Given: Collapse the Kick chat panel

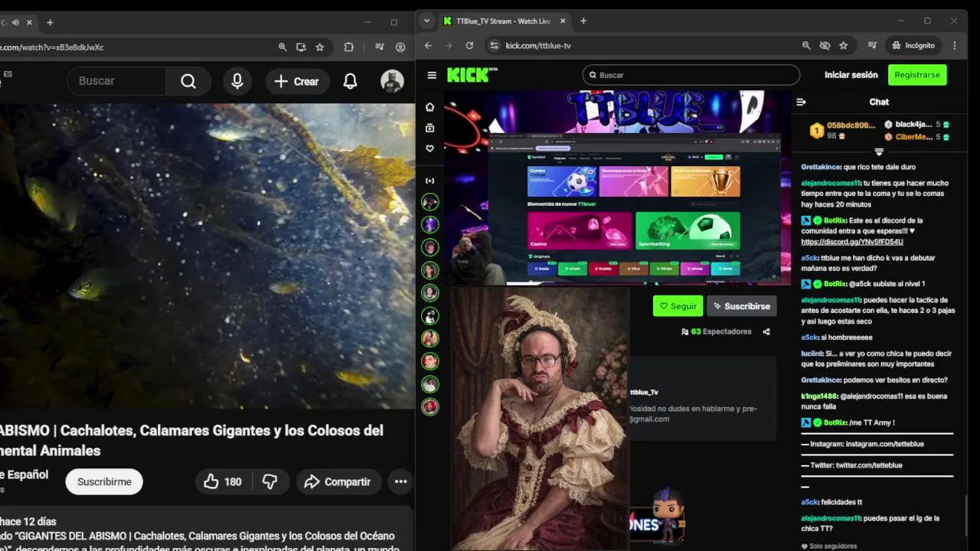Looking at the screenshot, I should coord(801,102).
